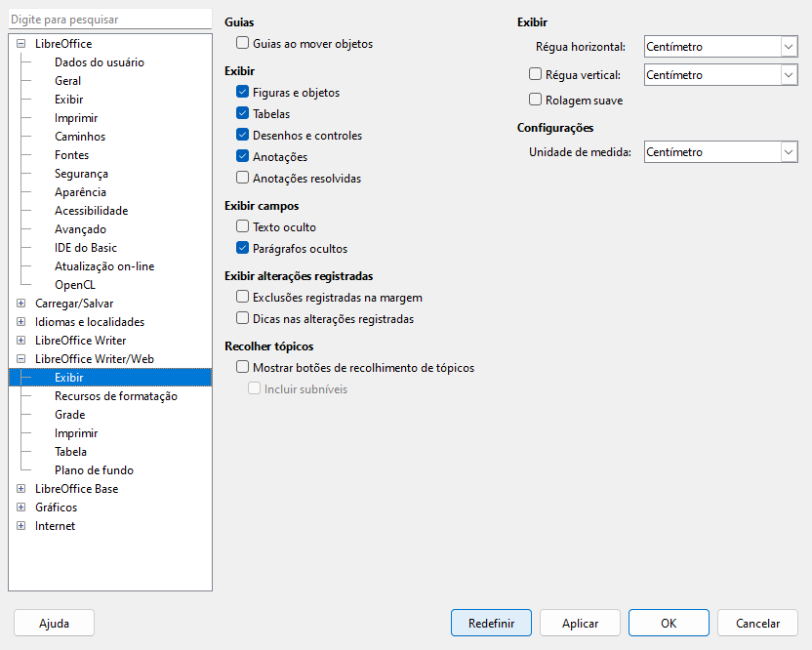The width and height of the screenshot is (812, 650).
Task: Open the Régua vertical unit dropdown
Action: (x=789, y=75)
